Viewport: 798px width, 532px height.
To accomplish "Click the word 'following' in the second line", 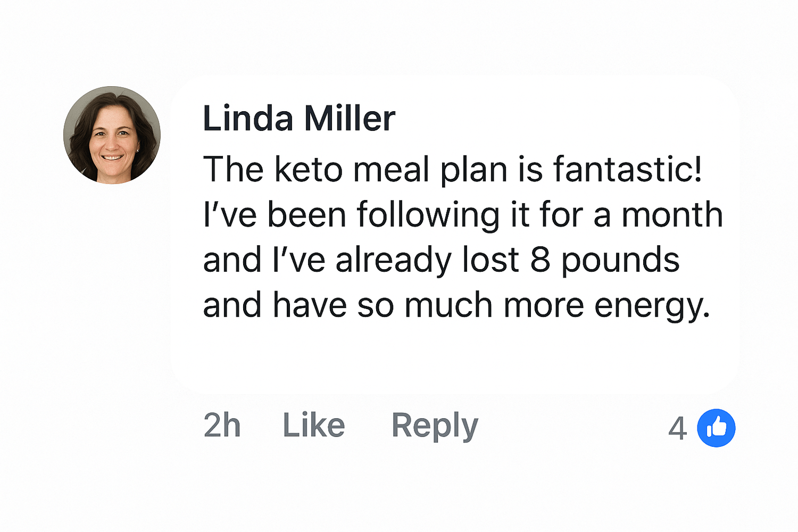I will tap(428, 216).
